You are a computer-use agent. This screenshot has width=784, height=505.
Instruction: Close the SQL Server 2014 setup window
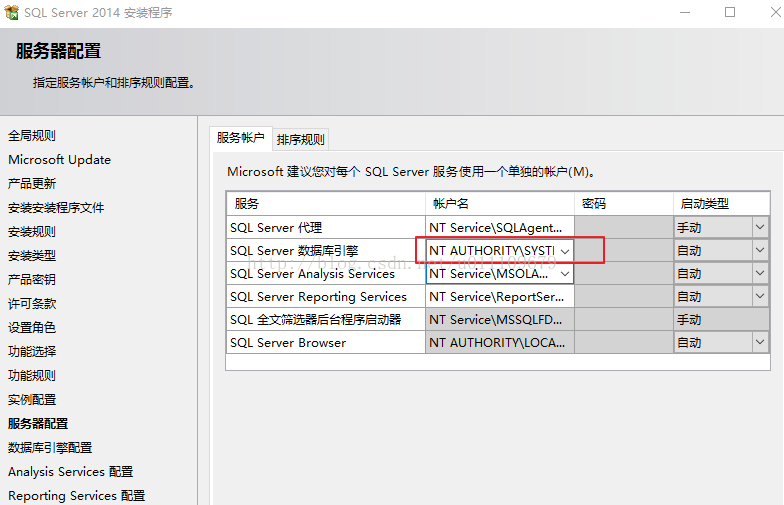coord(776,12)
